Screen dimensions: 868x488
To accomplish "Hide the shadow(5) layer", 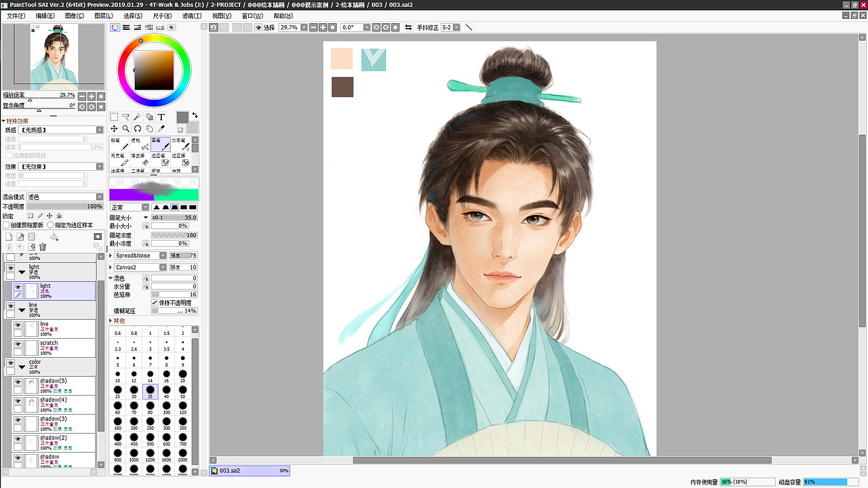I will 18,382.
